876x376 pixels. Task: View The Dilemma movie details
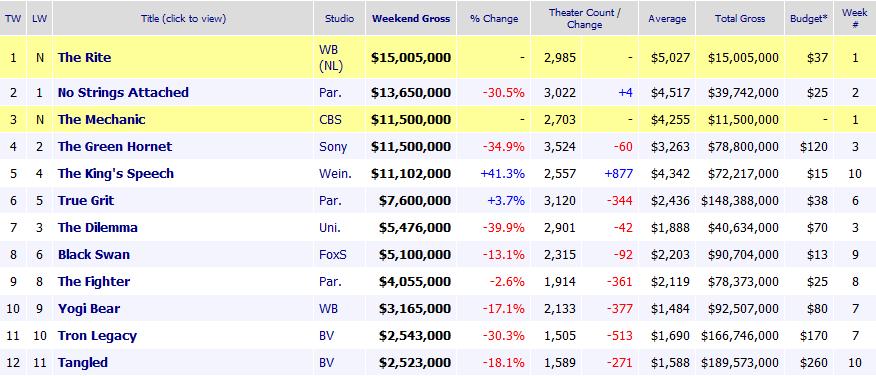[x=97, y=227]
